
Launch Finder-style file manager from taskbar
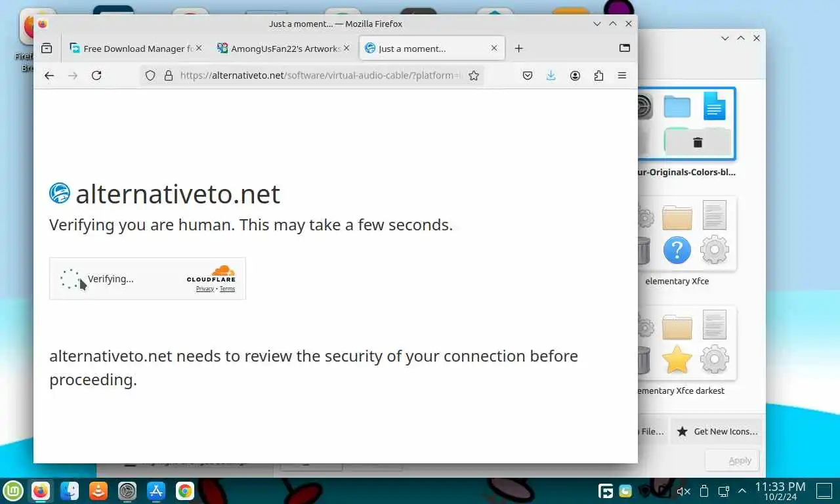70,490
